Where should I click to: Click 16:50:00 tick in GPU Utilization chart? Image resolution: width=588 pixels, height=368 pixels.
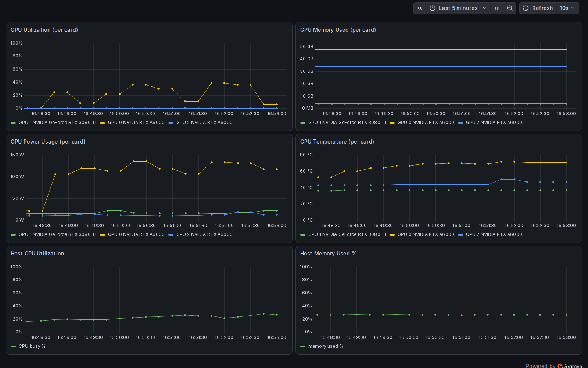[119, 114]
